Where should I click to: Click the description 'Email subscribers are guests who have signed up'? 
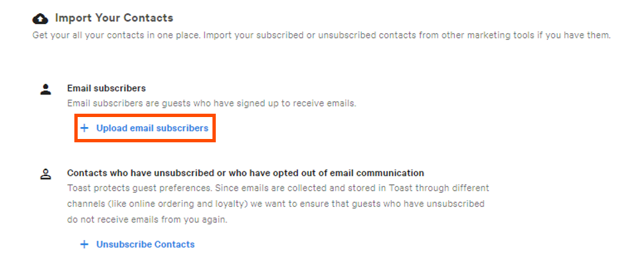click(212, 103)
